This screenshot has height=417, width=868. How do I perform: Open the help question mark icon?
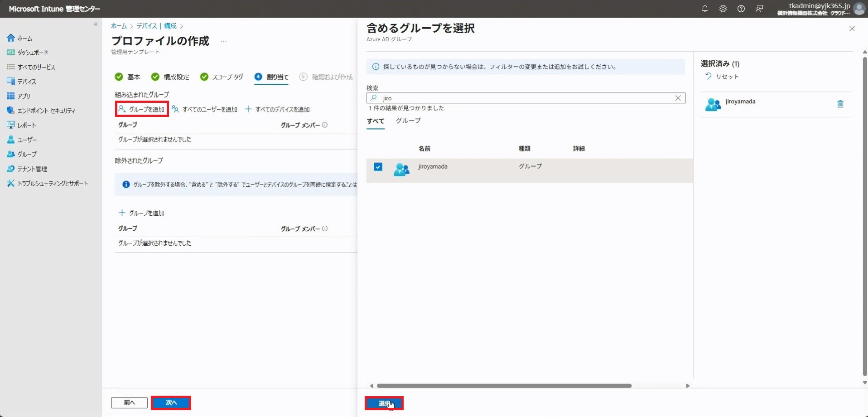click(x=741, y=9)
